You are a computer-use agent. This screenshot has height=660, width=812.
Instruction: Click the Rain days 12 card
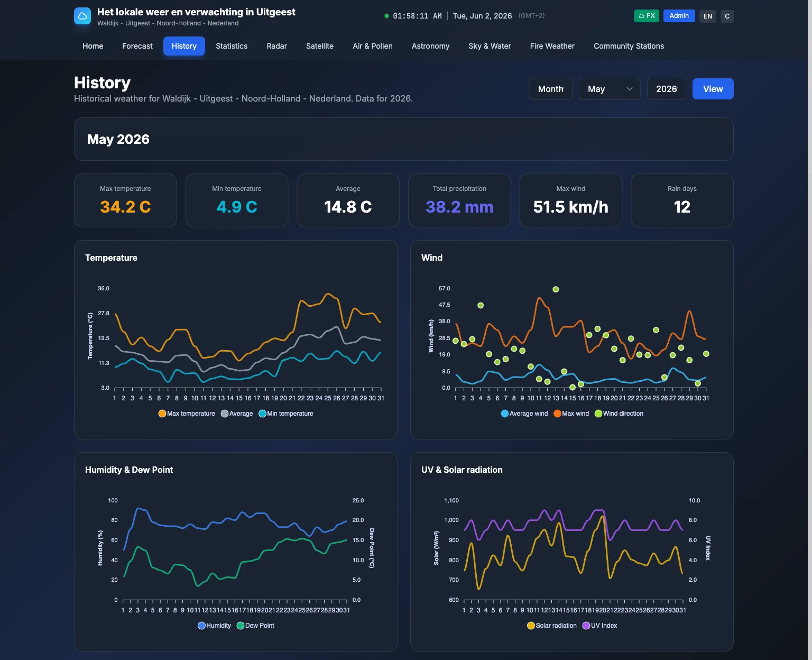[x=682, y=200]
